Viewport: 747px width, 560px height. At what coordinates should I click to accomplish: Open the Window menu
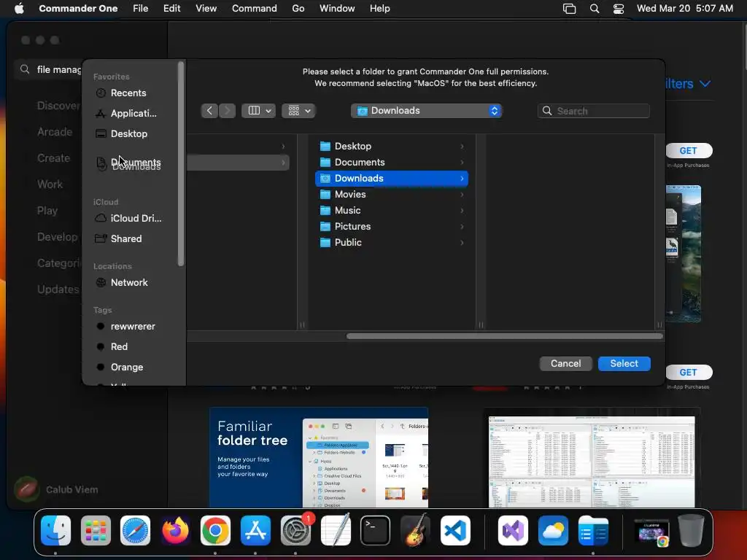click(337, 9)
